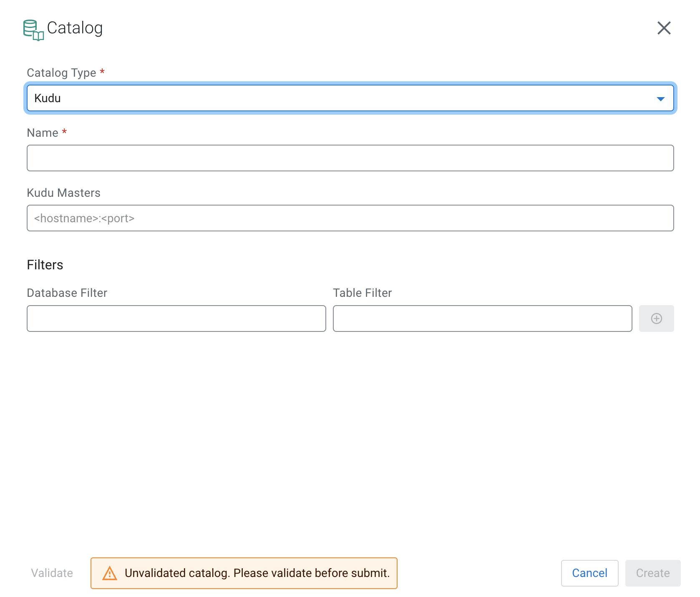Click the Kudu Masters hostname:port field
700x597 pixels.
pos(350,218)
